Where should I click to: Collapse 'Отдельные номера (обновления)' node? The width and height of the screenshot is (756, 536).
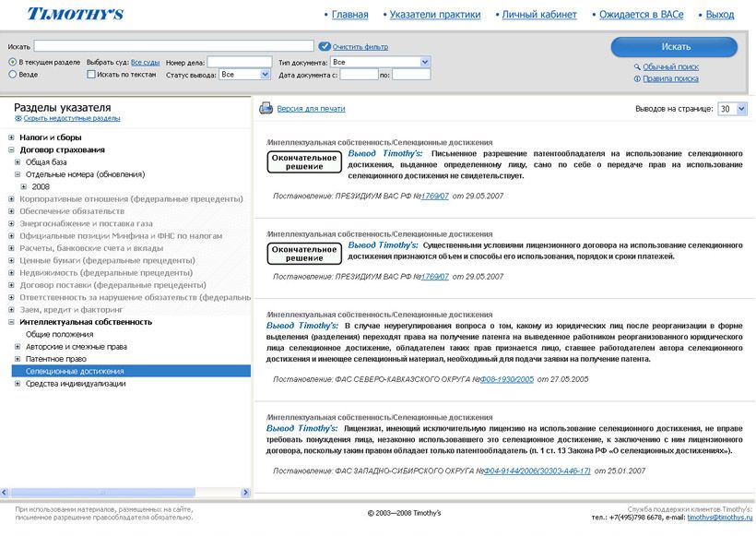click(18, 174)
